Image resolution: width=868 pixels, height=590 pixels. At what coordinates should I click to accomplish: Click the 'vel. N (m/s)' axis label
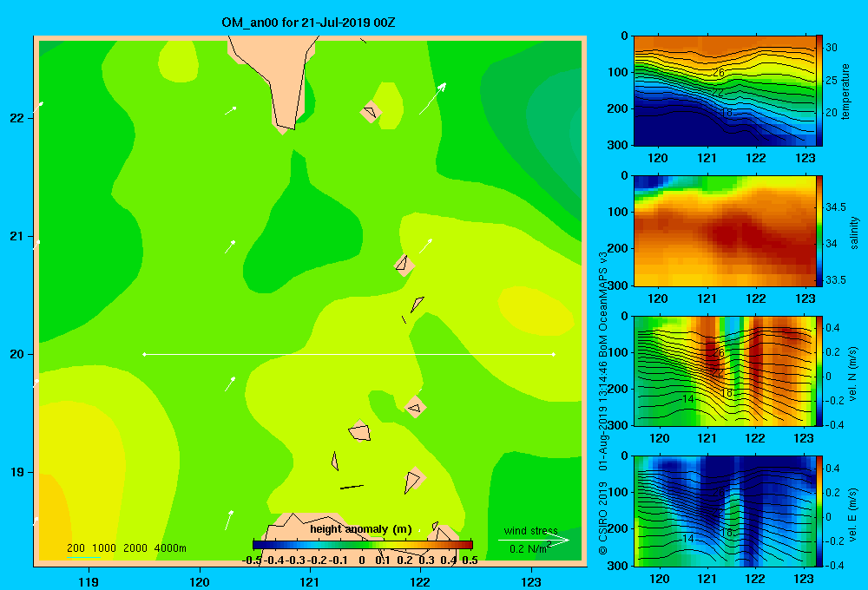point(853,374)
